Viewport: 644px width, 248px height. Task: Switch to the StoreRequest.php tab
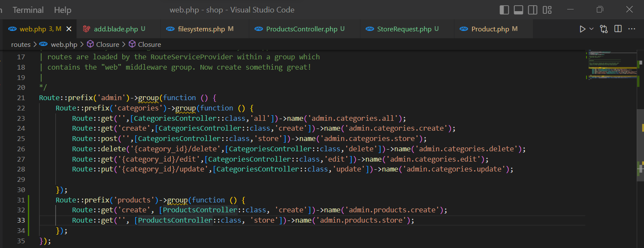[407, 29]
